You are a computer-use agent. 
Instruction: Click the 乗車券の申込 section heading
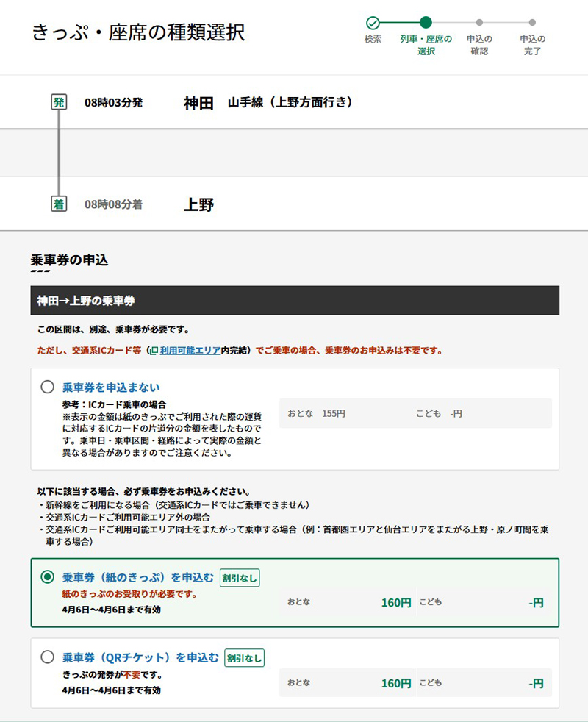[69, 260]
